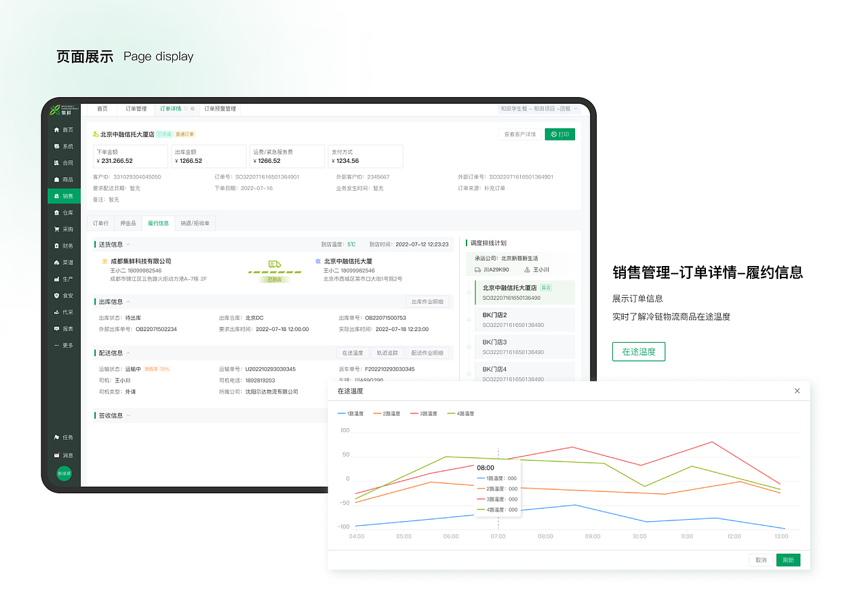Viewport: 868px width, 591px height.
Task: Click the 满载率 78% load indicator
Action: point(158,368)
